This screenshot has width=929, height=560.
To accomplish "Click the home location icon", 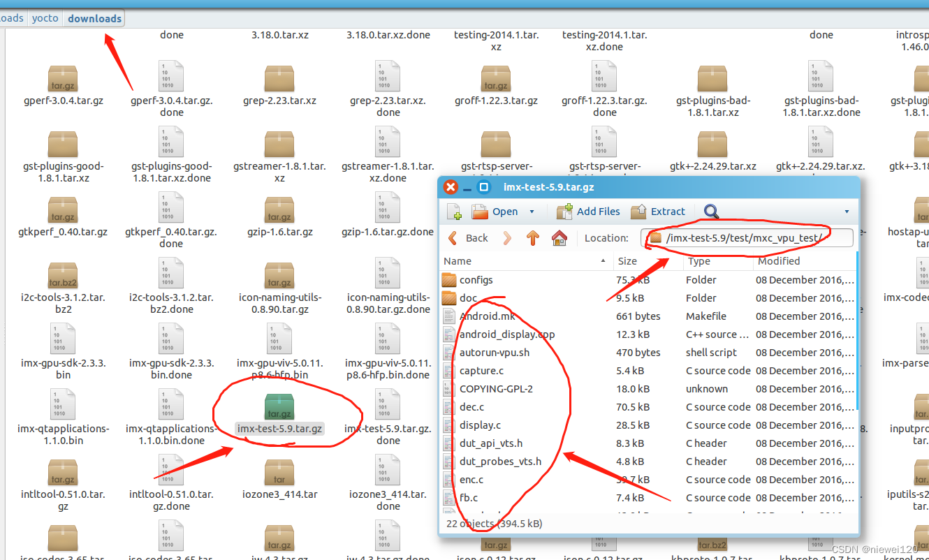I will click(x=559, y=238).
